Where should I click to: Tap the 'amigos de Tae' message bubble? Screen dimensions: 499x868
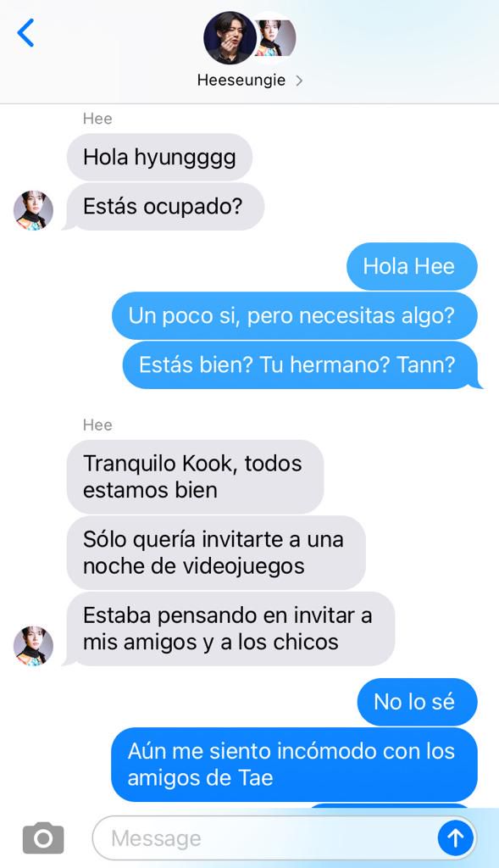294,765
